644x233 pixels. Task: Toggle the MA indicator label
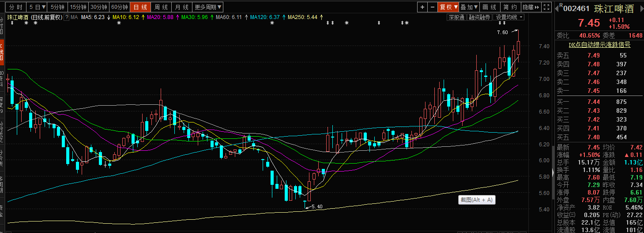pos(74,17)
